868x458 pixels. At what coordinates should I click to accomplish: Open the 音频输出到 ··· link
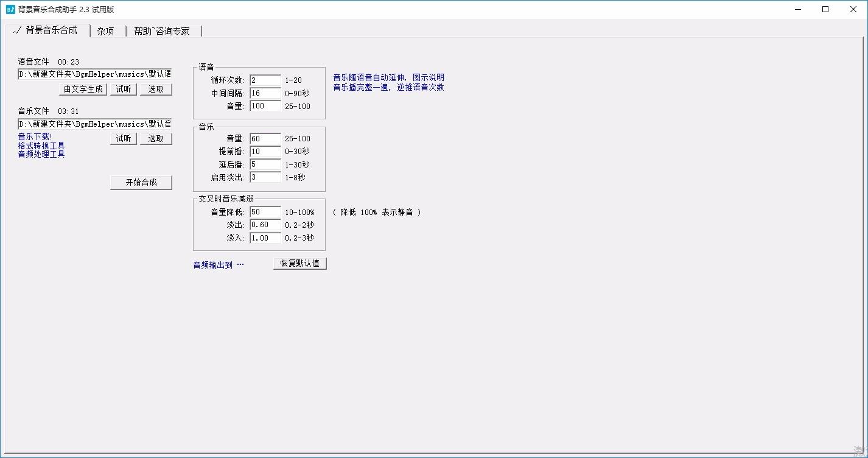coord(219,265)
